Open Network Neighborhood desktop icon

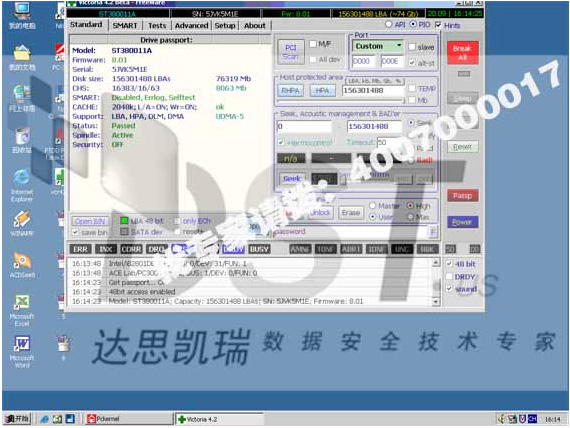(x=22, y=98)
